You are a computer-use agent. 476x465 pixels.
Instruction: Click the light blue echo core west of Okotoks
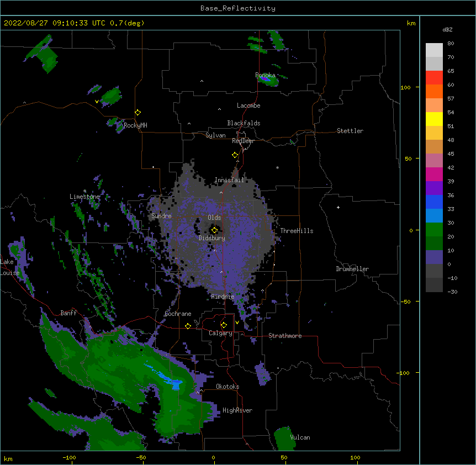[x=176, y=384]
